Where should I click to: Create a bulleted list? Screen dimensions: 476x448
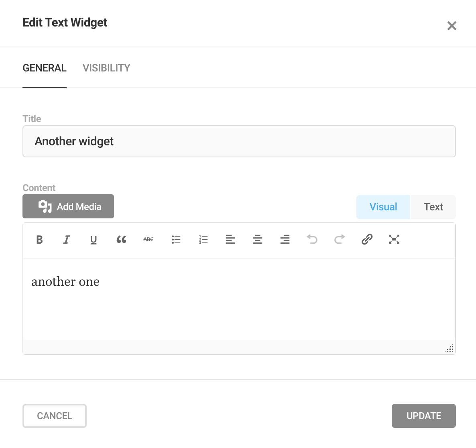pos(176,240)
